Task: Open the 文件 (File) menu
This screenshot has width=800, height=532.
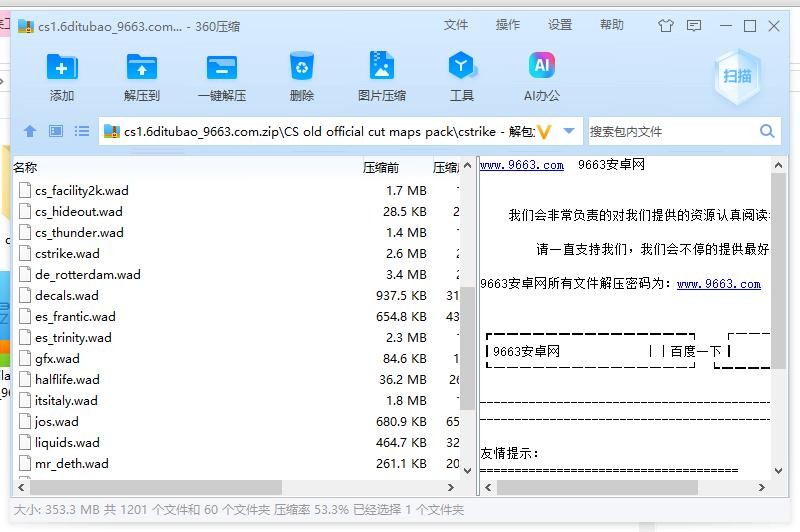Action: (x=456, y=24)
